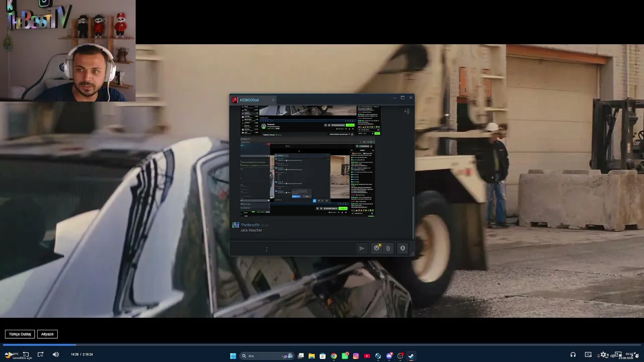This screenshot has width=644, height=362.
Task: Toggle closed captions icon in the player bar
Action: pyautogui.click(x=588, y=355)
